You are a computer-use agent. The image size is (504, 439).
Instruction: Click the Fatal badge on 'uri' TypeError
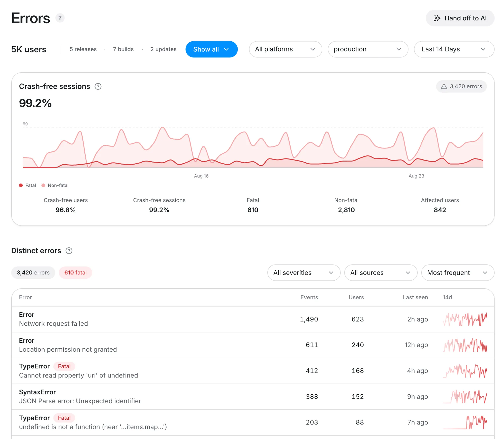tap(64, 366)
